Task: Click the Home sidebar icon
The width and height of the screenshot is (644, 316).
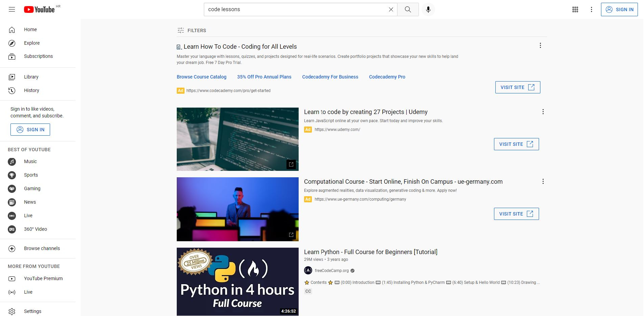Action: click(12, 30)
